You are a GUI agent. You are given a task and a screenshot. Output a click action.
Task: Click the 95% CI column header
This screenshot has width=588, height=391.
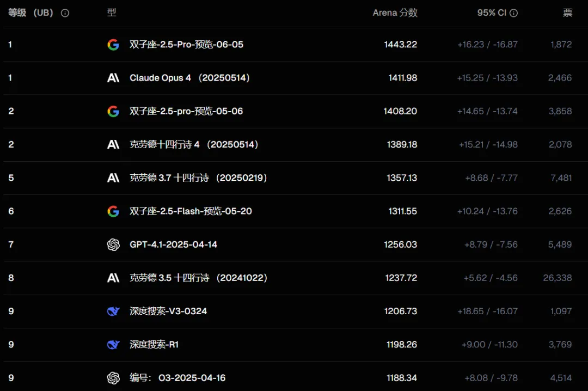click(x=492, y=13)
